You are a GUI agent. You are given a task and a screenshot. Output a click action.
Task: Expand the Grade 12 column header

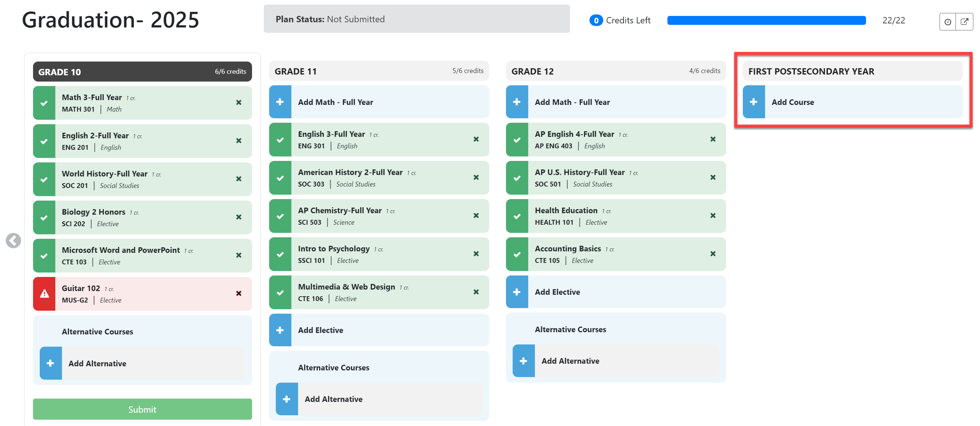615,71
